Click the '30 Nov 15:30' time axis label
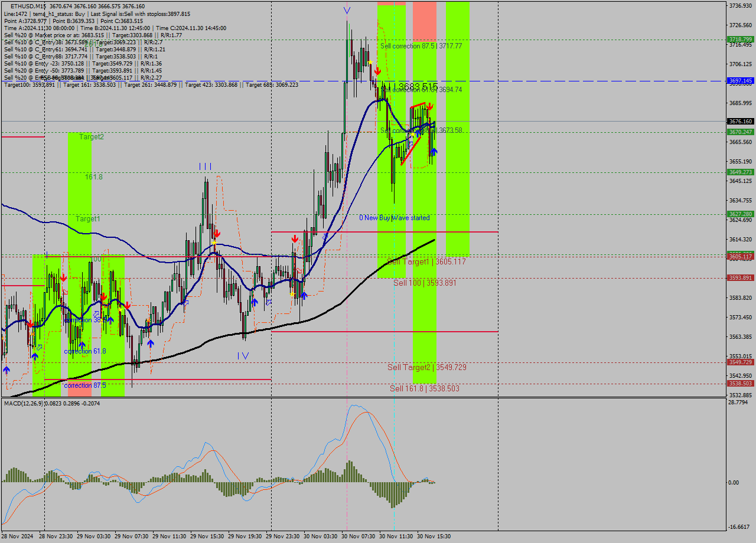 tap(435, 536)
